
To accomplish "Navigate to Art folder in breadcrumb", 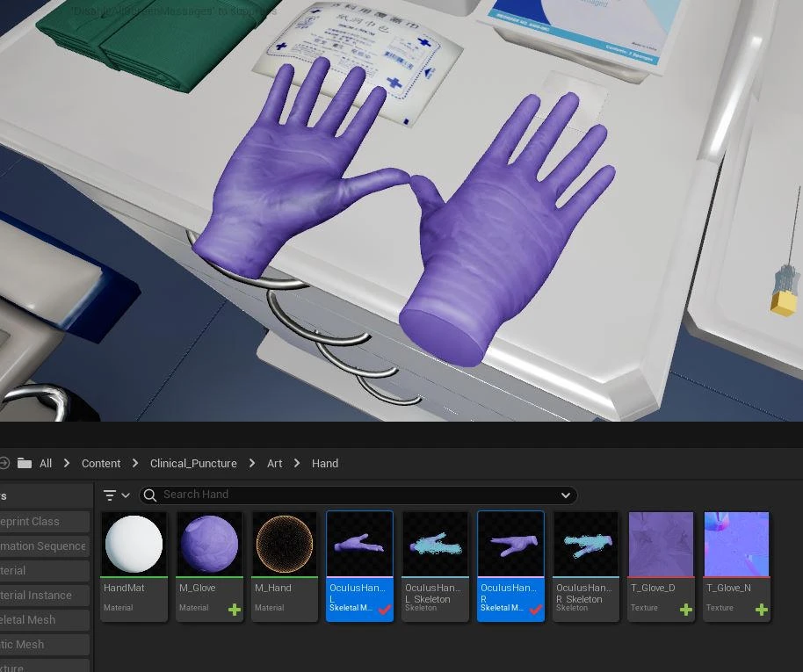I will click(x=274, y=464).
